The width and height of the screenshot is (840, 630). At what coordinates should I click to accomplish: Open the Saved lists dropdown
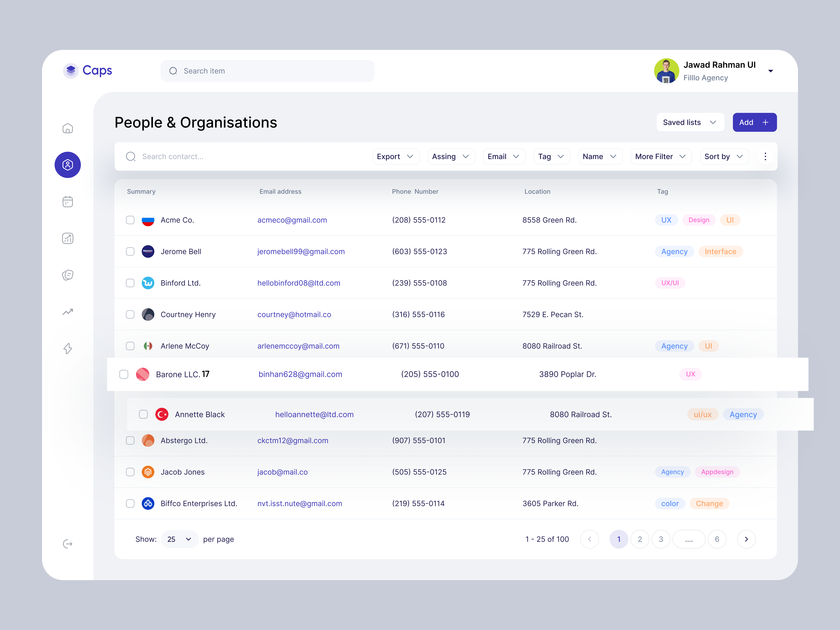tap(690, 122)
